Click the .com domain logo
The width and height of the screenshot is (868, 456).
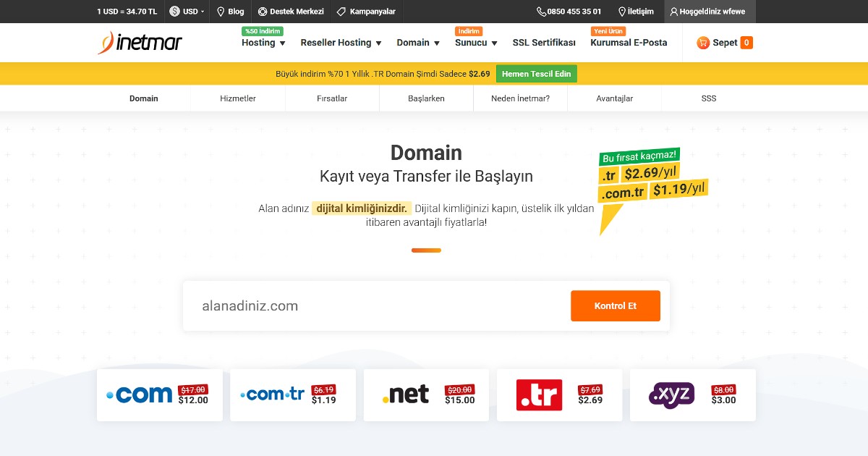pos(139,394)
